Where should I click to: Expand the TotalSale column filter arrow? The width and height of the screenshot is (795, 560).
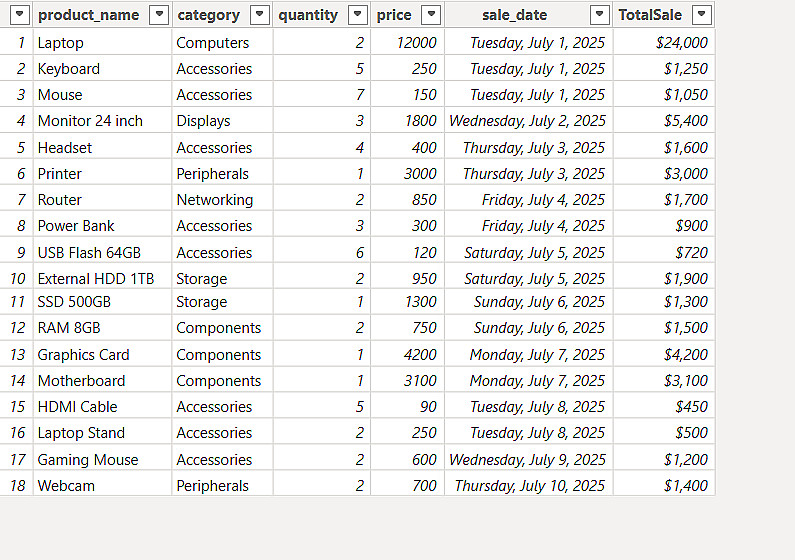[x=701, y=15]
